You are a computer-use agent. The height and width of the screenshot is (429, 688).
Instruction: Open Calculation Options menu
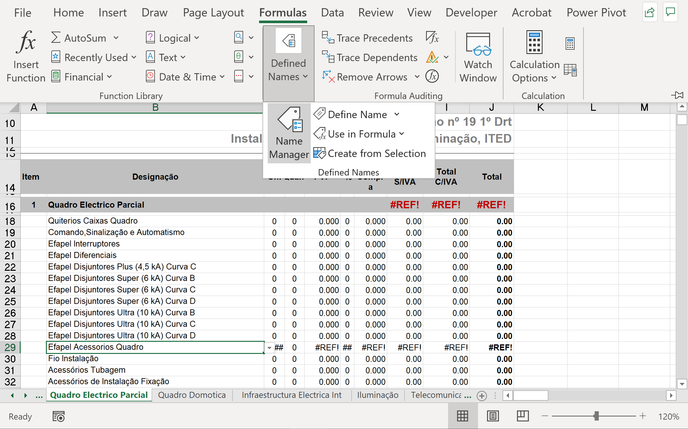tap(534, 57)
